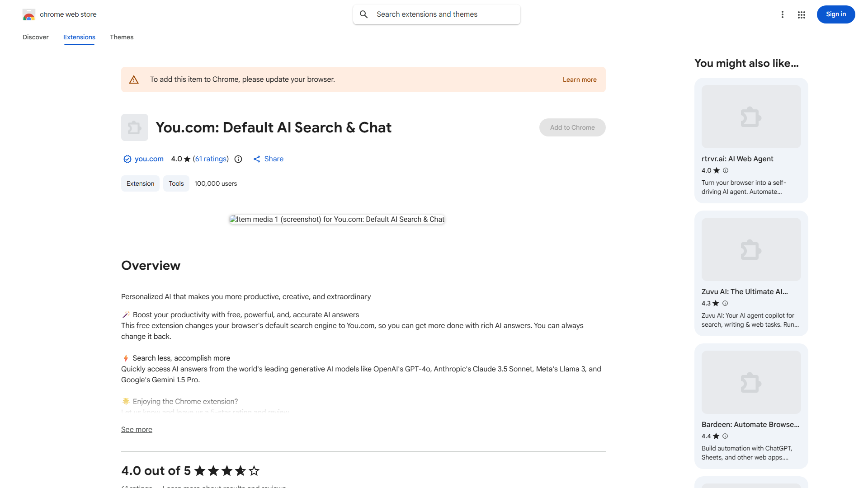868x488 pixels.
Task: Click the You.com extension puzzle icon
Action: (x=135, y=127)
